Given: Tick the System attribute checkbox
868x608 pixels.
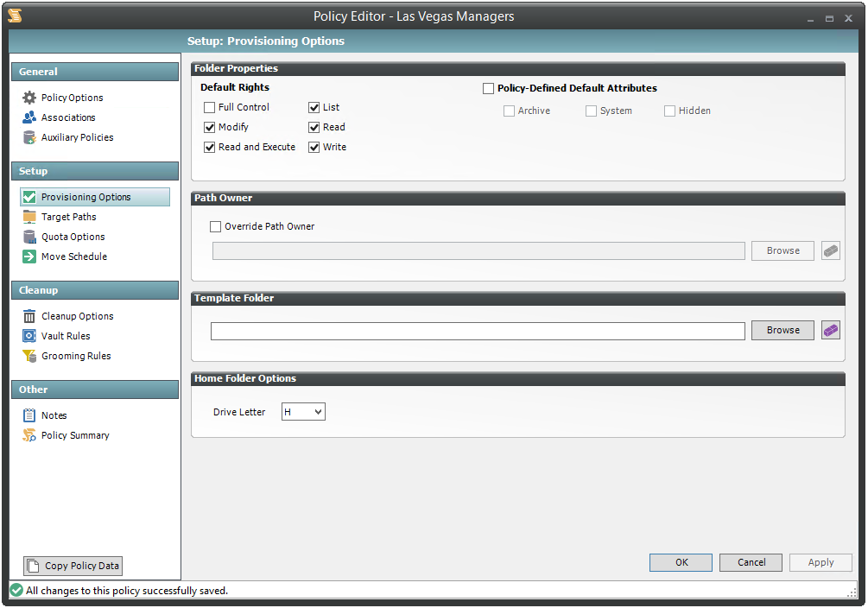Looking at the screenshot, I should [x=592, y=111].
